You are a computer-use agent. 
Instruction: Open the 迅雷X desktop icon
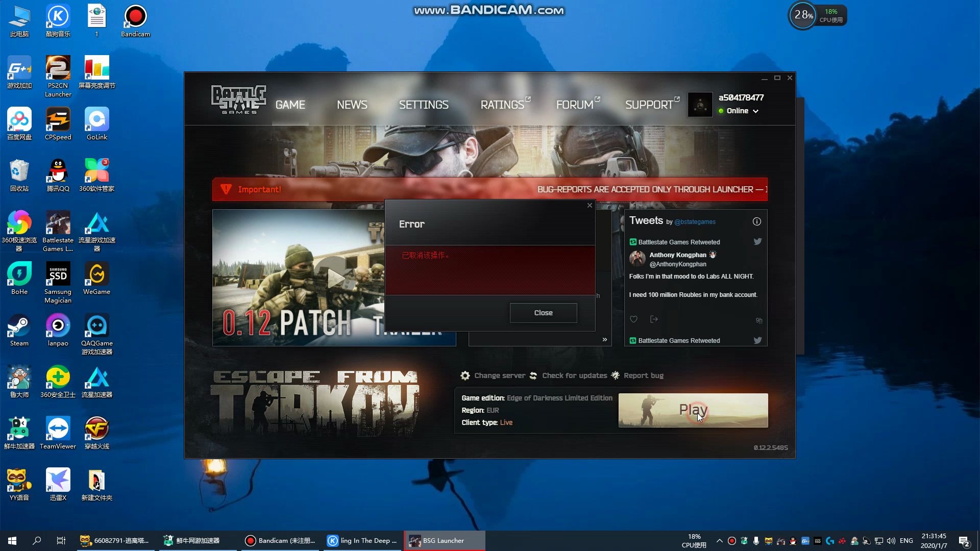pyautogui.click(x=58, y=485)
